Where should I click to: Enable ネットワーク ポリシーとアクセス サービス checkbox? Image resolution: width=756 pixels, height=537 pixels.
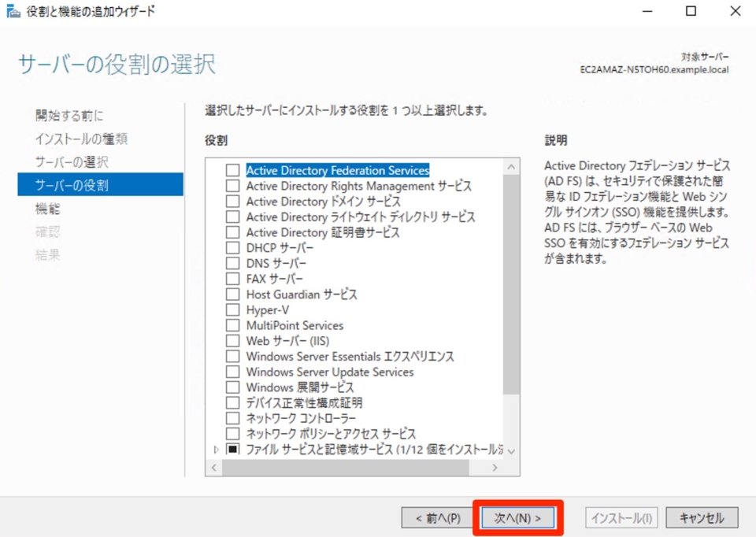coord(233,433)
